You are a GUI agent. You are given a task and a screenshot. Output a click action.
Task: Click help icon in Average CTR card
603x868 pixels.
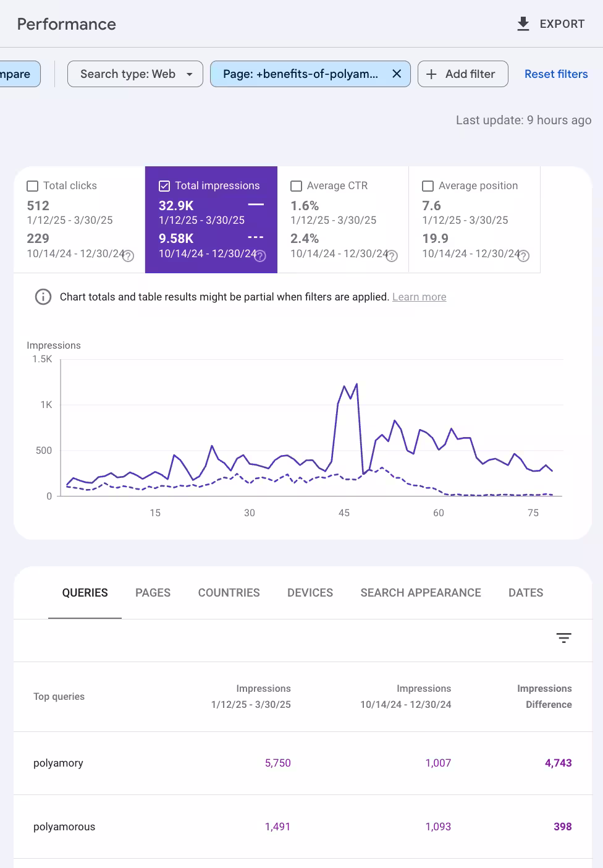[x=392, y=256]
